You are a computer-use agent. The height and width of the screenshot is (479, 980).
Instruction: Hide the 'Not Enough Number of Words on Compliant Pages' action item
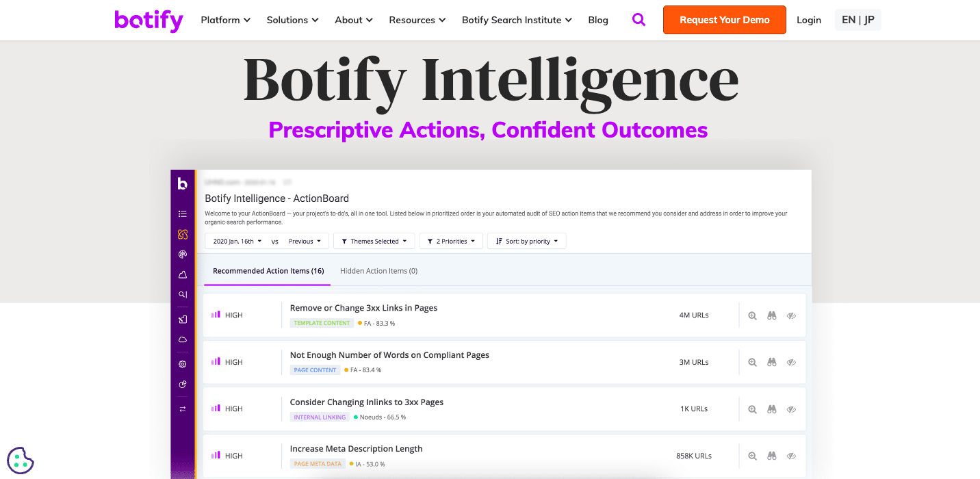[x=791, y=362]
